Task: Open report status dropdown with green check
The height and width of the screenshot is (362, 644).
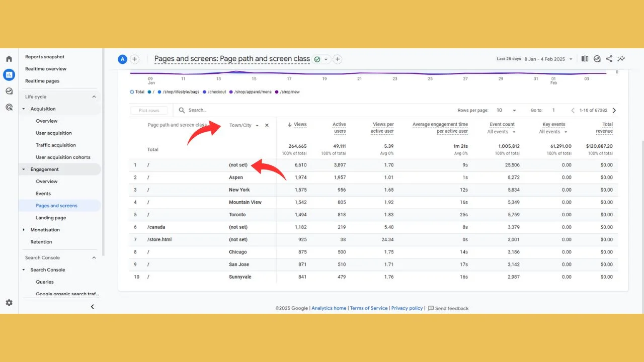Action: coord(321,59)
